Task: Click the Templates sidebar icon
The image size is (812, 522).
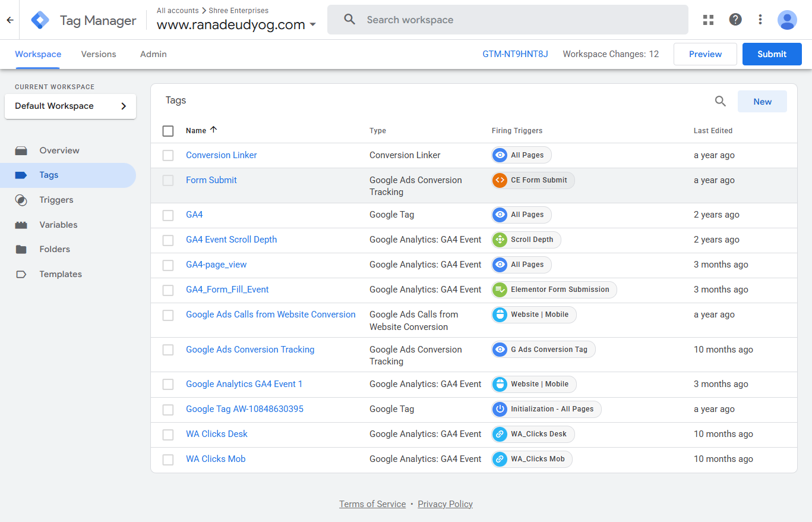Action: pyautogui.click(x=21, y=274)
